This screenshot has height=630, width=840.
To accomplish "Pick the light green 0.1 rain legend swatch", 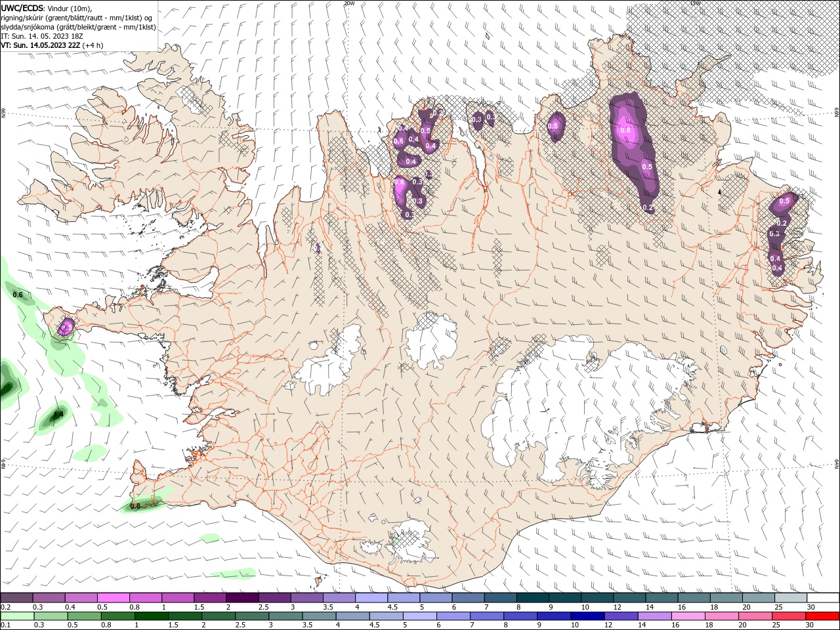I will click(18, 616).
